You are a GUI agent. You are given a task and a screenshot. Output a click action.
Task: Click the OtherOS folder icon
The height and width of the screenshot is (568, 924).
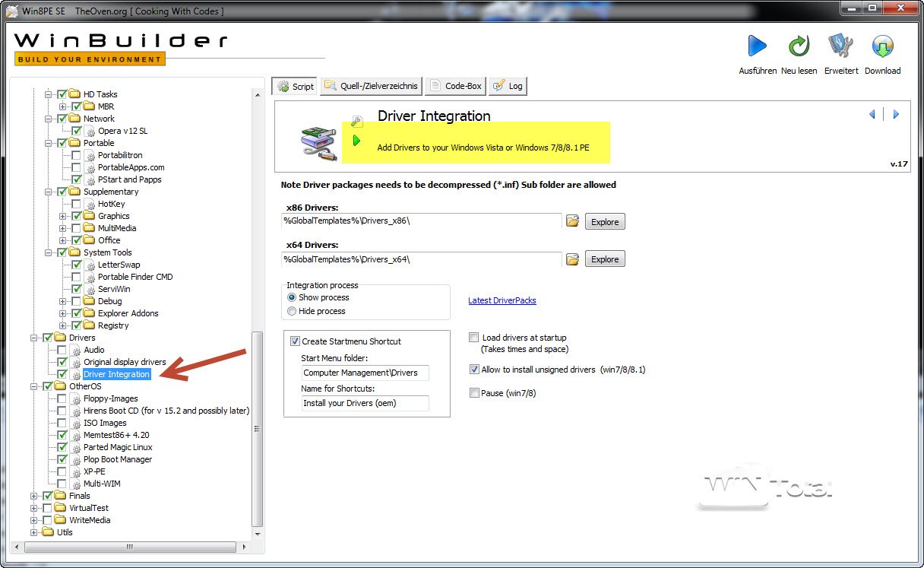pyautogui.click(x=61, y=386)
